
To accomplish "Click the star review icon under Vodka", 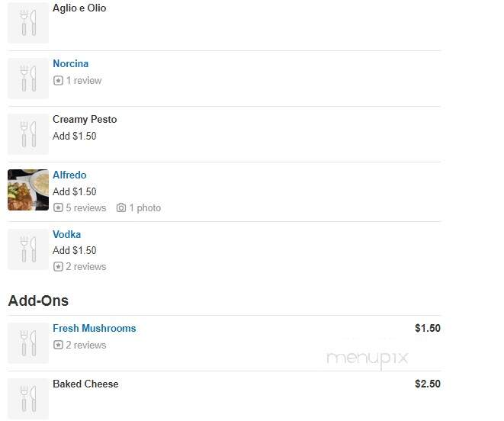I will pos(58,267).
